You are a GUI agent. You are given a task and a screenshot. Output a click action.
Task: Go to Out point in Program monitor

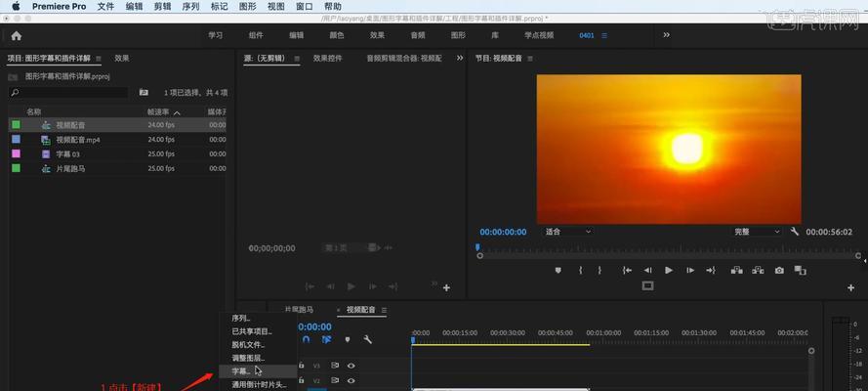point(711,270)
